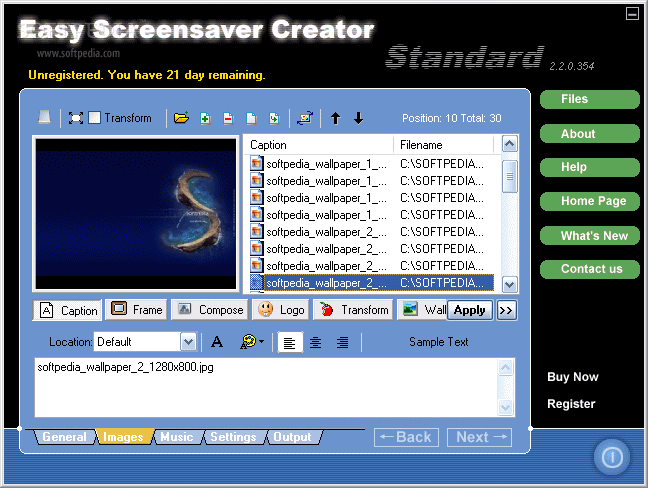The image size is (648, 488).
Task: Select highlighted softpedia_wallpaper_2 row
Action: [x=372, y=283]
